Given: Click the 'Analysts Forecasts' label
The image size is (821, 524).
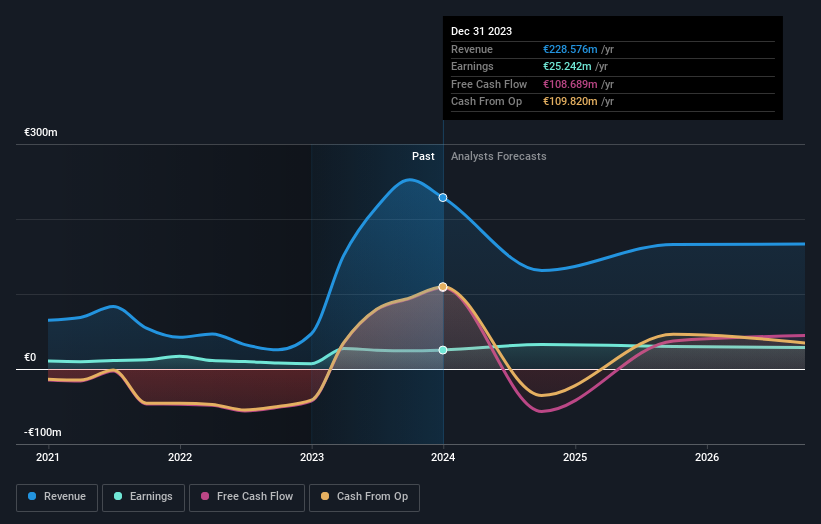Looking at the screenshot, I should 498,156.
